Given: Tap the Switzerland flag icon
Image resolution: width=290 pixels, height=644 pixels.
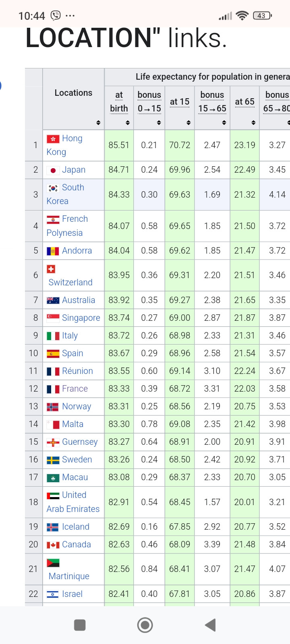Looking at the screenshot, I should 51,269.
